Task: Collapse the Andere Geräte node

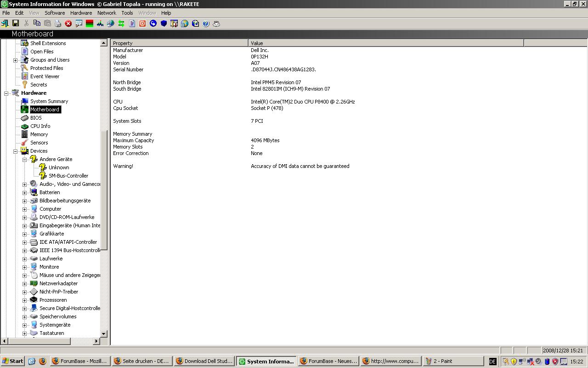Action: 25,160
